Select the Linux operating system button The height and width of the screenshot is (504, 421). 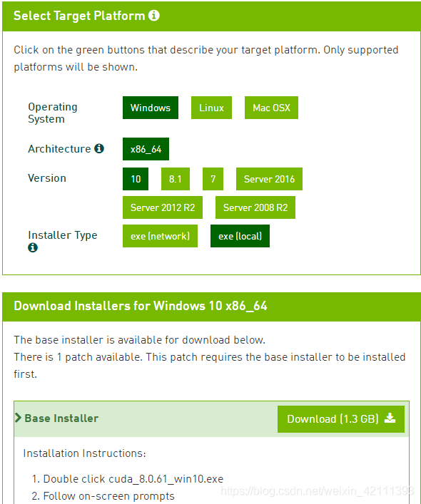click(x=211, y=108)
